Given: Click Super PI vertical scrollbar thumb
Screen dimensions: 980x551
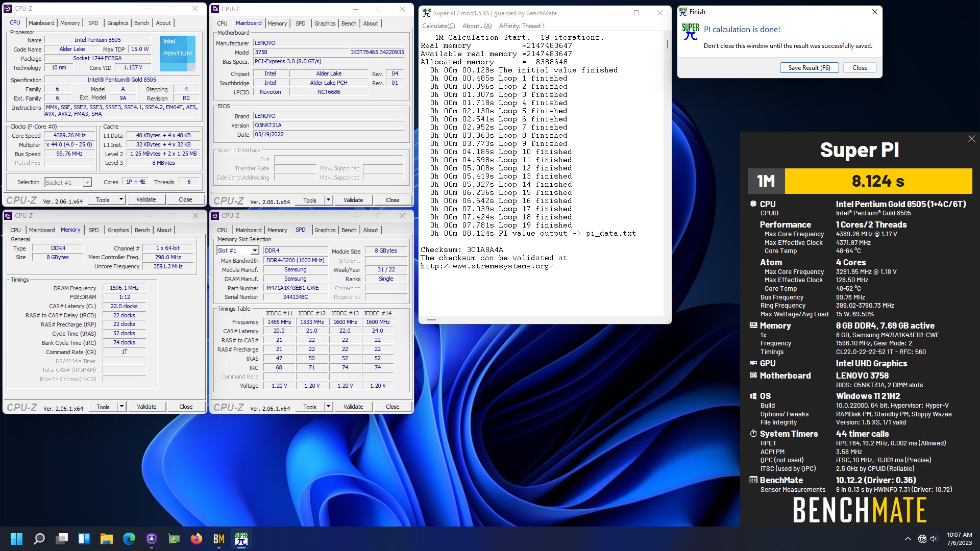Looking at the screenshot, I should (x=667, y=43).
